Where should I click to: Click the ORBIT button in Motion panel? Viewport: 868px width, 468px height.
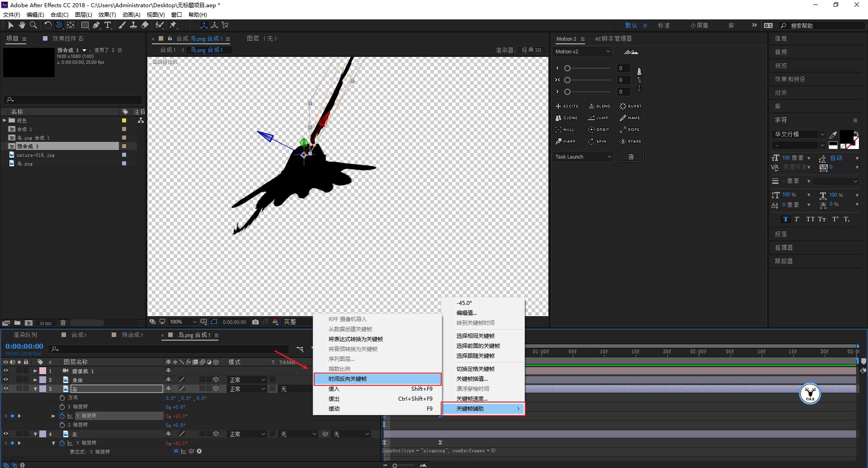point(599,130)
